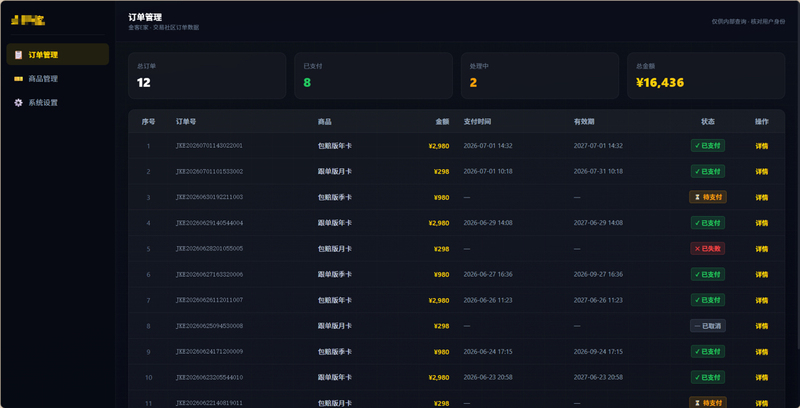
Task: Click the 商品管理 card icon
Action: pos(18,79)
